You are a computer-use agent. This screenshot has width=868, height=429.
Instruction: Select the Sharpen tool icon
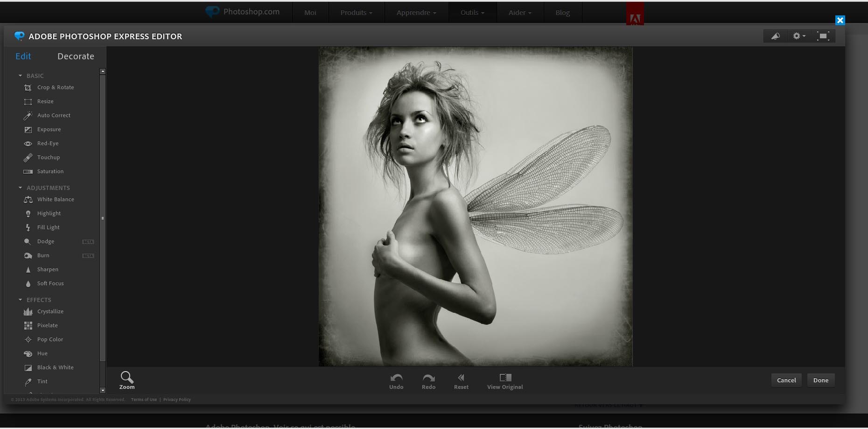28,270
